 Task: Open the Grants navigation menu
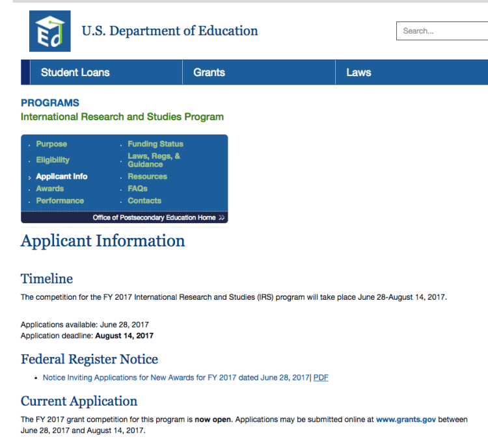(209, 72)
